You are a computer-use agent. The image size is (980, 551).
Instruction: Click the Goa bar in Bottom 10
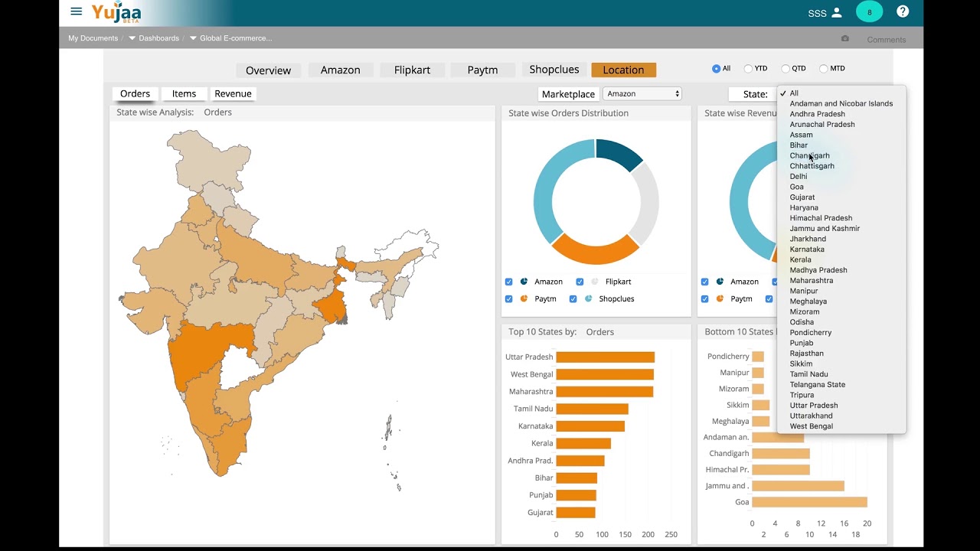coord(809,502)
